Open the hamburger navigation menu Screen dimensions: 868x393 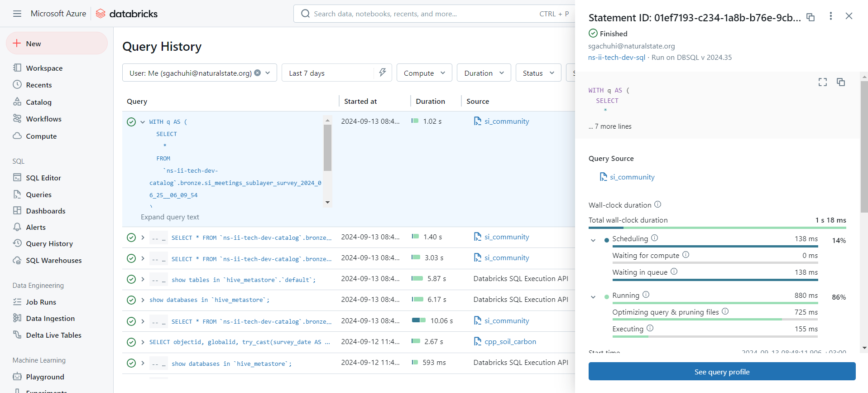pyautogui.click(x=17, y=14)
